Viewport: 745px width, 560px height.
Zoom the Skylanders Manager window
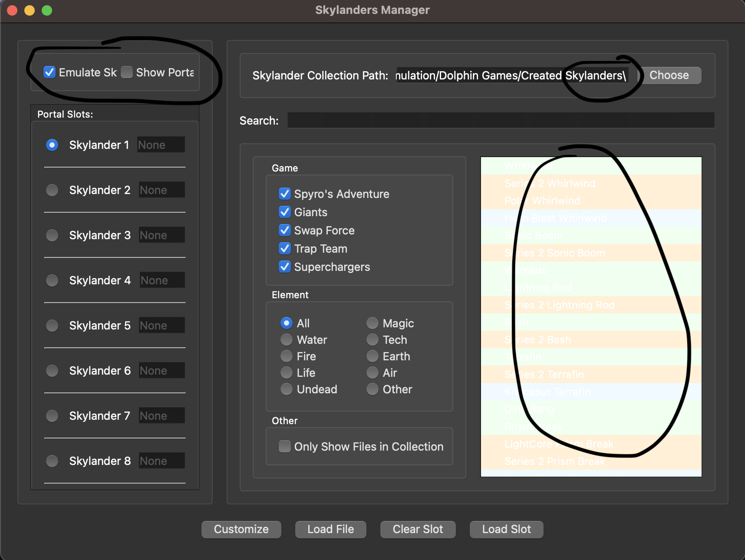pyautogui.click(x=47, y=10)
